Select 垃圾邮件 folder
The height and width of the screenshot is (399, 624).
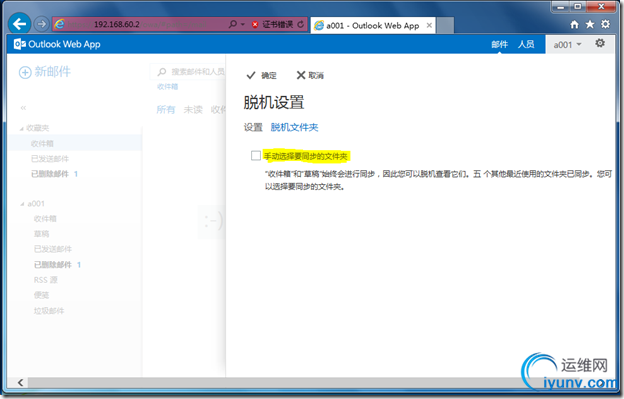point(49,311)
